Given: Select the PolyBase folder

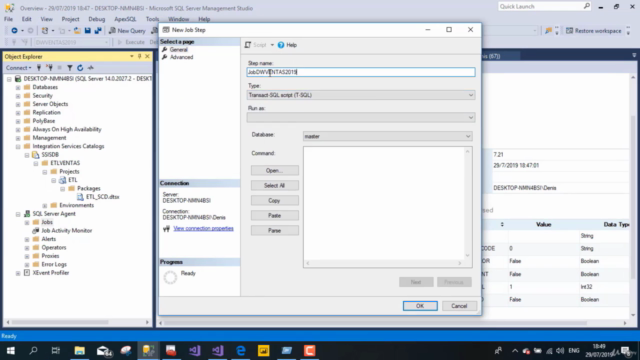Looking at the screenshot, I should click(x=44, y=121).
